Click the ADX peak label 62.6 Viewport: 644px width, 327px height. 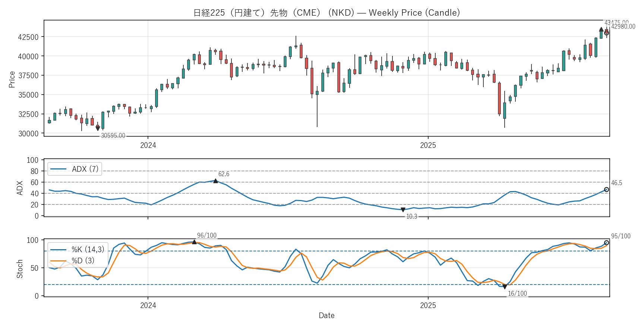224,174
